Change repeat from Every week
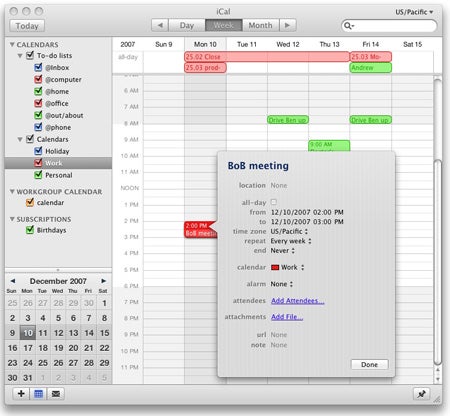 (291, 241)
